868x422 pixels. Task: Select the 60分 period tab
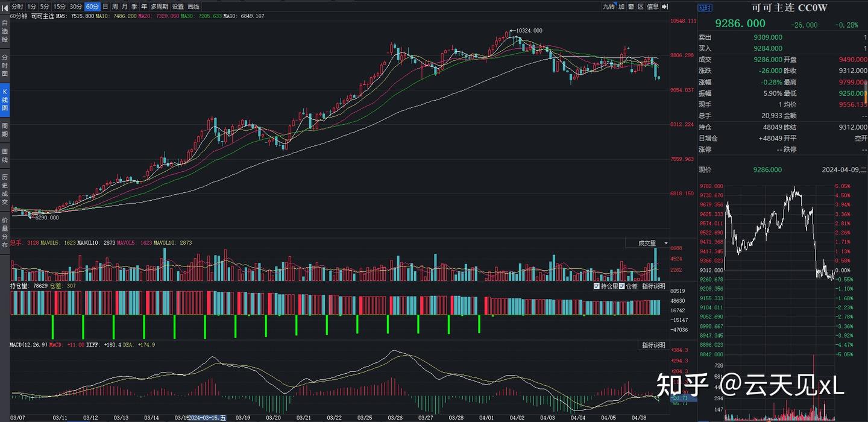92,7
